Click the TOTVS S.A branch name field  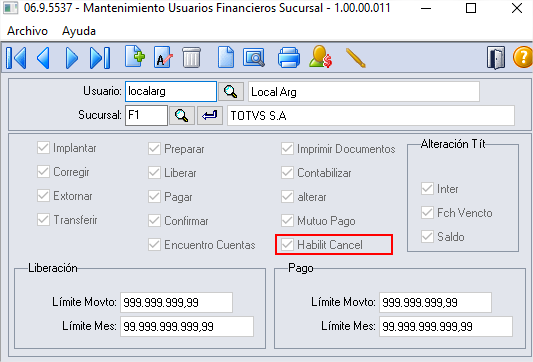371,116
